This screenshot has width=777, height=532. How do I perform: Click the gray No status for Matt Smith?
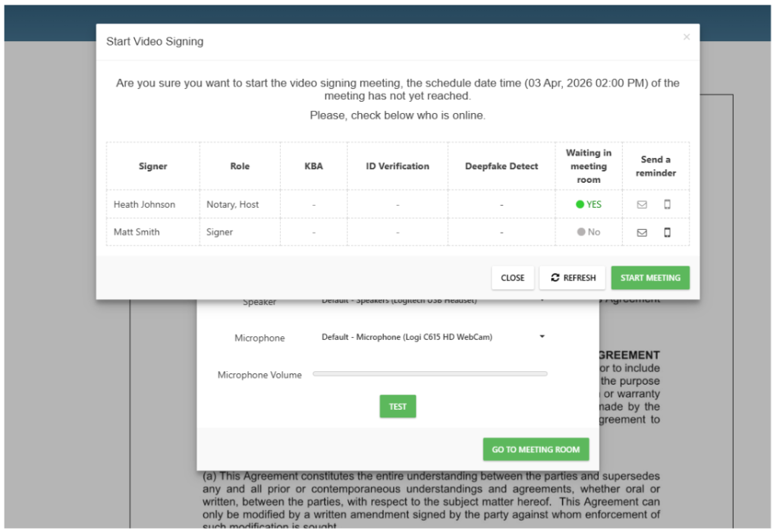point(589,232)
